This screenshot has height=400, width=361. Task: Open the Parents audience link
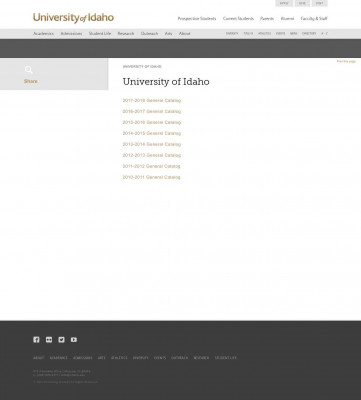click(267, 19)
